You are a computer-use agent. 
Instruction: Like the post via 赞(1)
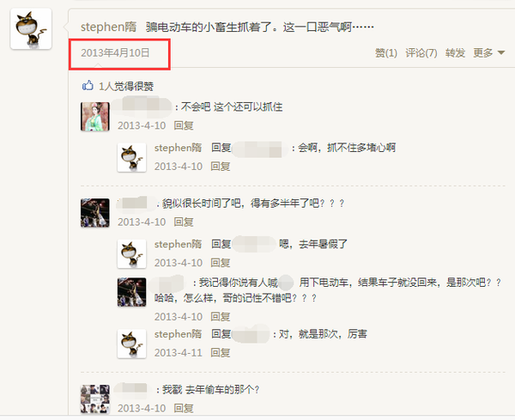tap(386, 53)
